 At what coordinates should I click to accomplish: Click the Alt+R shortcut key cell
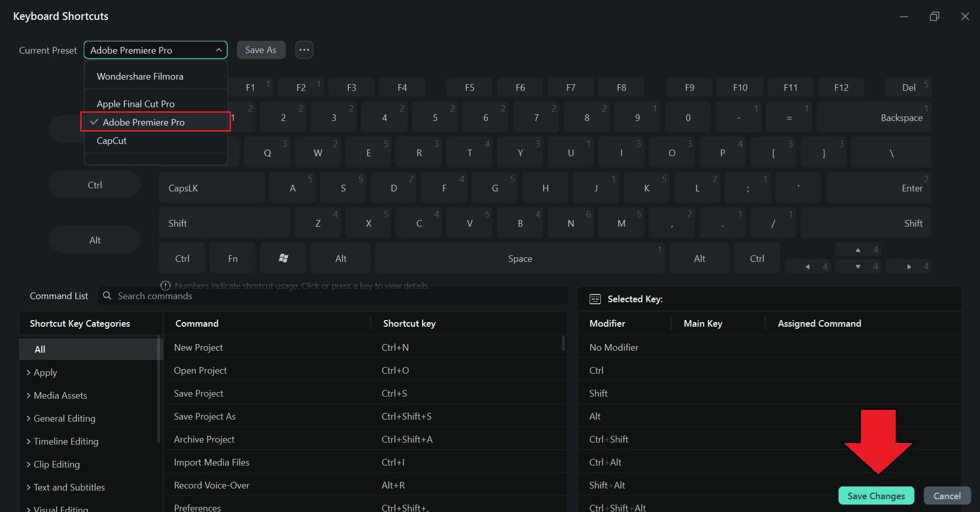tap(393, 485)
